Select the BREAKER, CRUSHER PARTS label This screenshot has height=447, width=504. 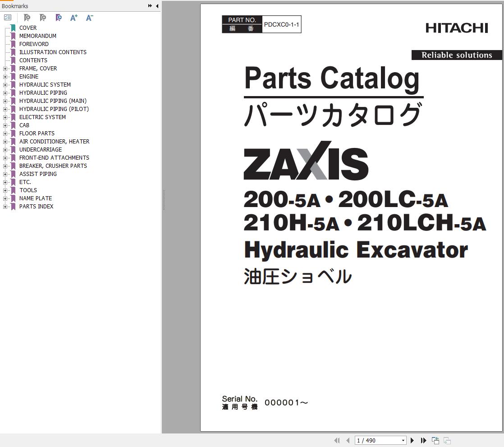(x=53, y=166)
